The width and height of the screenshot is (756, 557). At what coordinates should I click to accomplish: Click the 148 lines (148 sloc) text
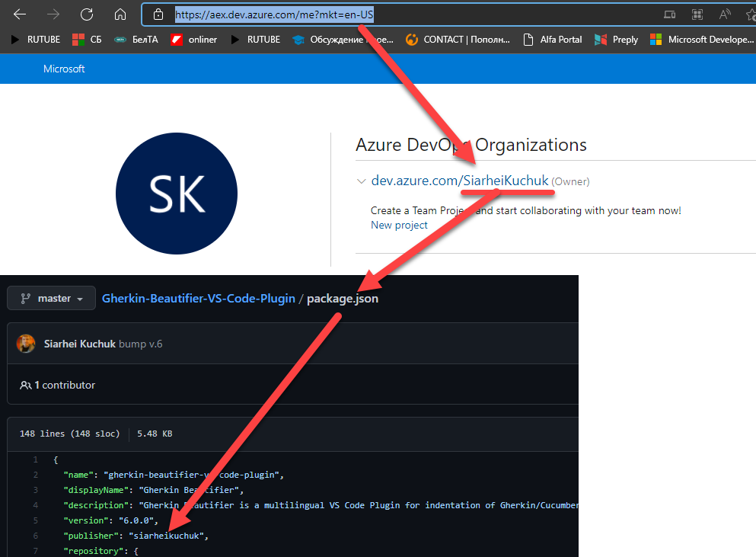[x=69, y=434]
